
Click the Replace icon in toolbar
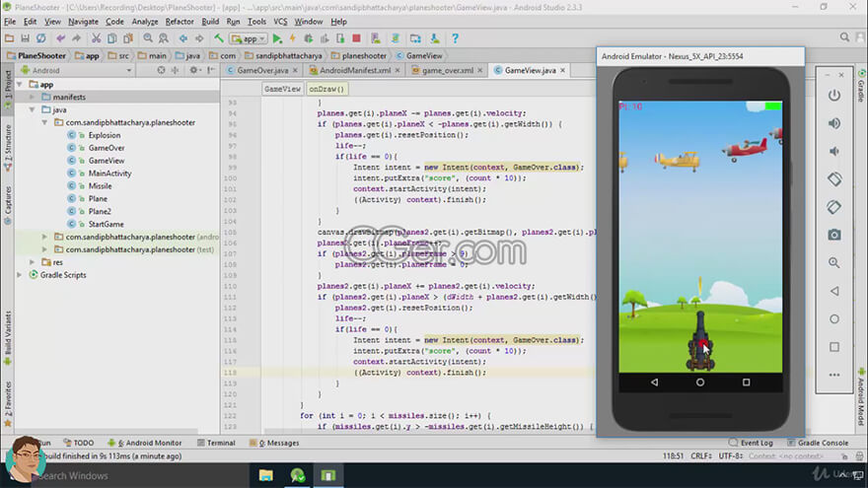click(164, 38)
